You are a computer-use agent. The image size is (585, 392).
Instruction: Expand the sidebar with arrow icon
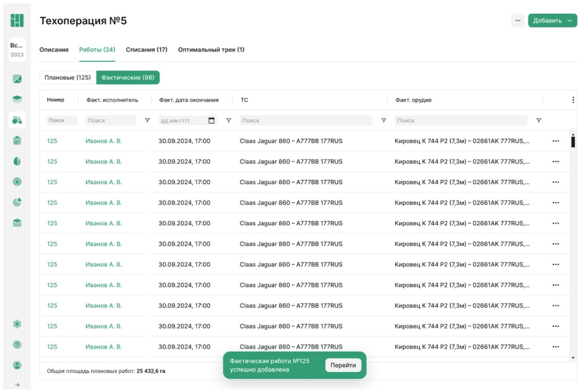pyautogui.click(x=17, y=385)
